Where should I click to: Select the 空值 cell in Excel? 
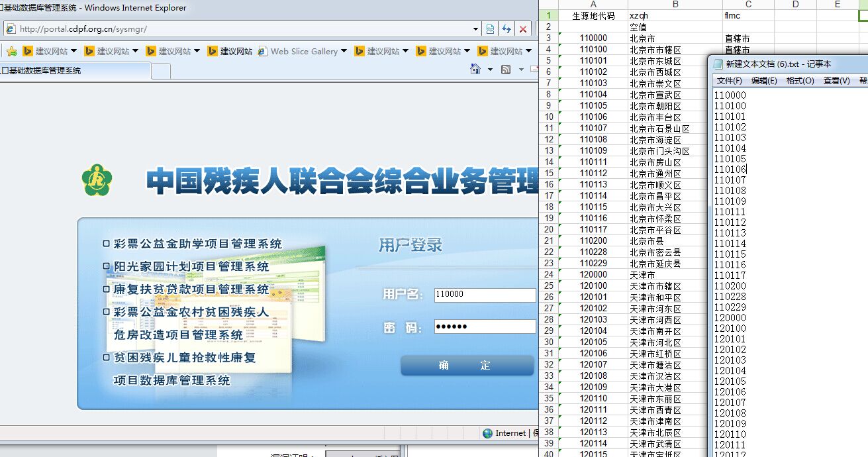pos(675,27)
